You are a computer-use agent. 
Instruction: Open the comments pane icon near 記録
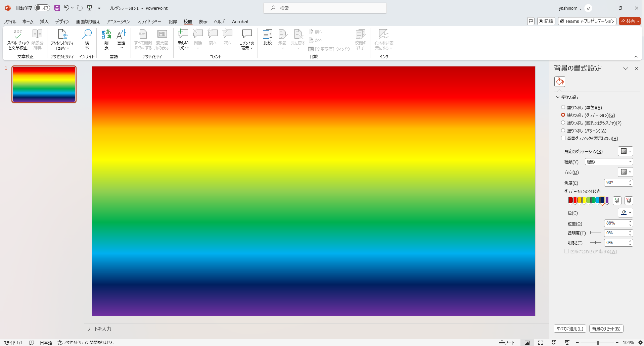531,21
